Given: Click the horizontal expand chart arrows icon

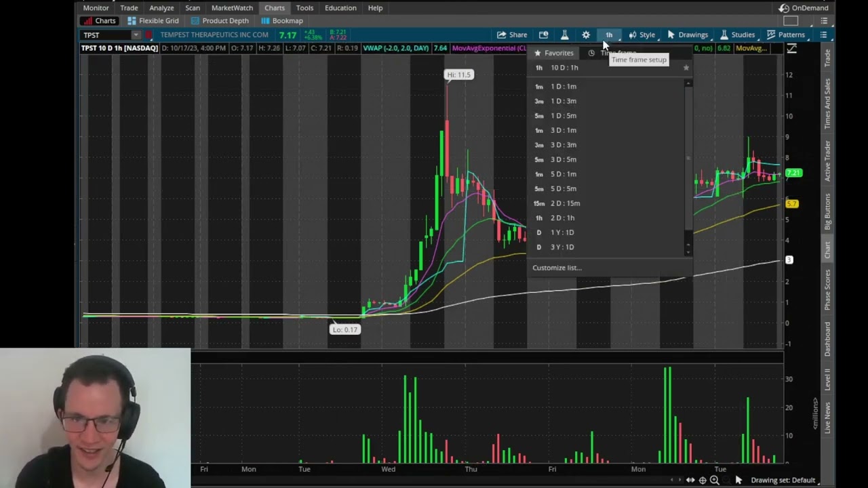Looking at the screenshot, I should [690, 480].
